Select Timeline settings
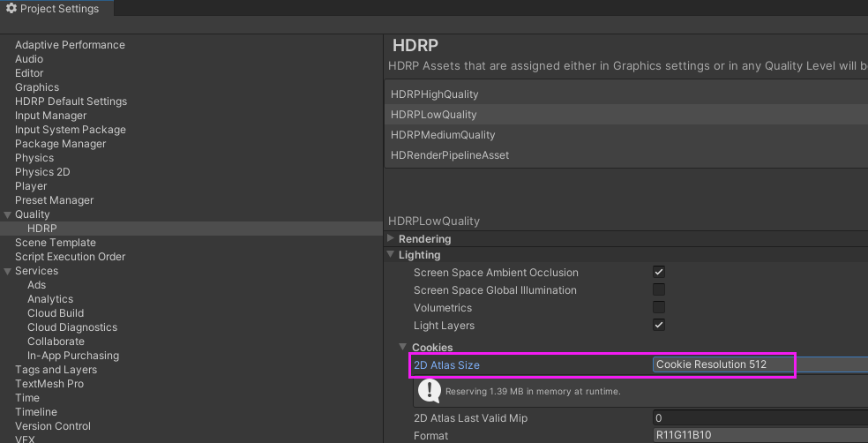This screenshot has width=868, height=443. click(36, 412)
